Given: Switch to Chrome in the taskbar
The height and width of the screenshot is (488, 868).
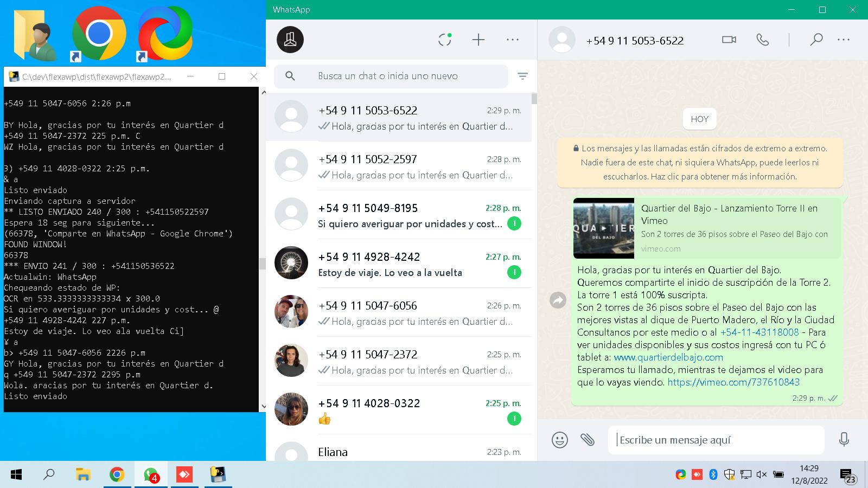Looking at the screenshot, I should click(x=117, y=475).
